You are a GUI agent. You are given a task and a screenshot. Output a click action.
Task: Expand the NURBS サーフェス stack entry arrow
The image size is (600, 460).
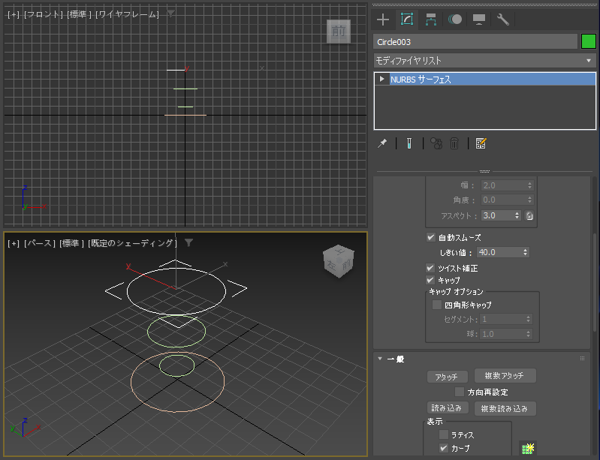tap(382, 79)
